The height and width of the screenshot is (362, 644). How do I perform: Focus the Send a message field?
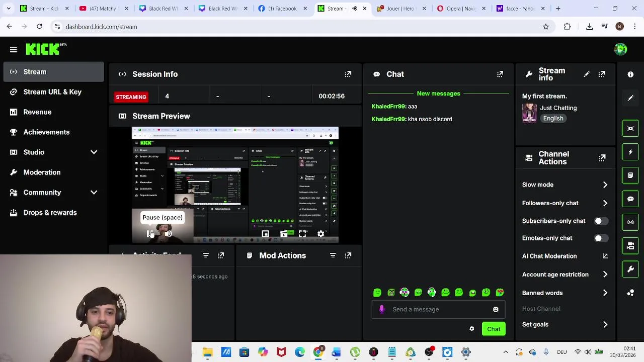438,309
